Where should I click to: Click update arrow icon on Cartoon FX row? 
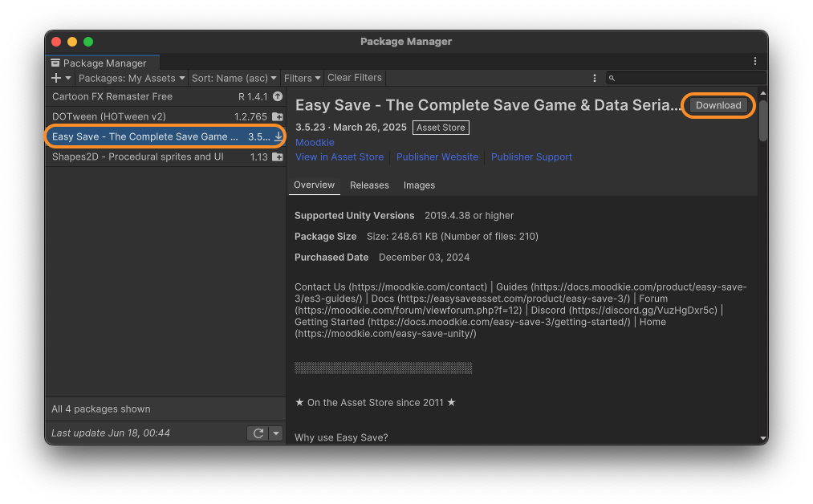(278, 96)
